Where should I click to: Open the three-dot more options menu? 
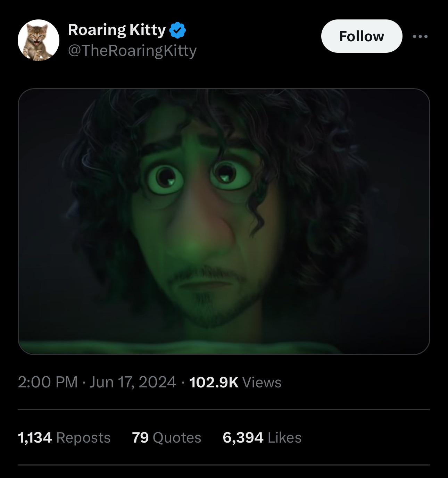click(420, 36)
